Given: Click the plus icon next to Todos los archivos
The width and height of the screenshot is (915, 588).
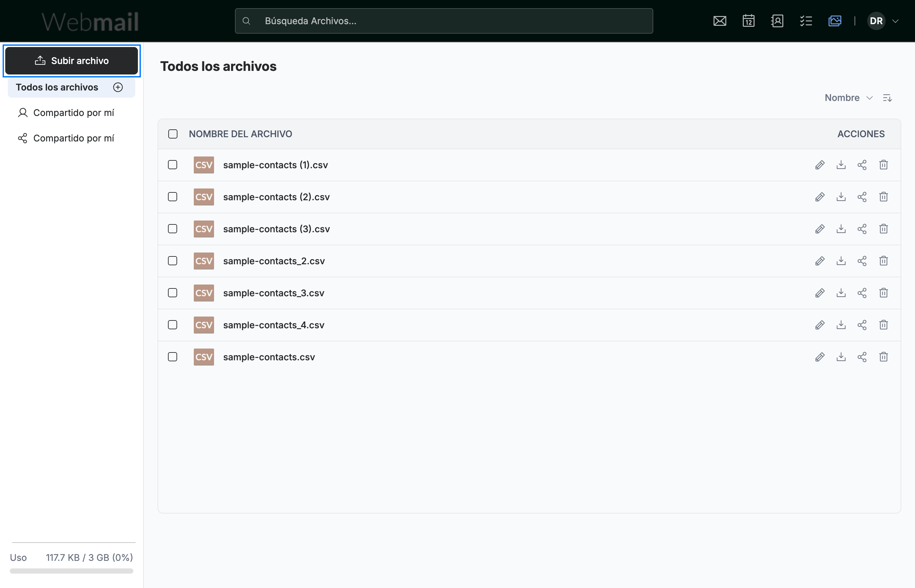Looking at the screenshot, I should tap(118, 88).
